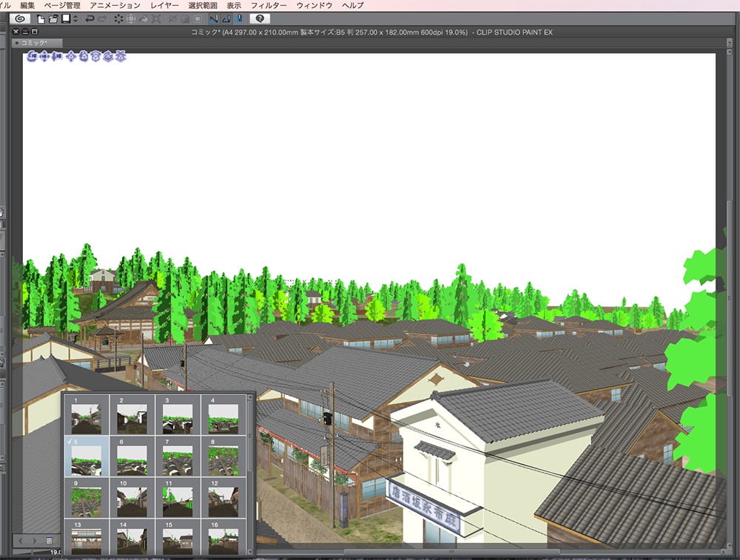Undo the last action with the undo arrow

[88, 18]
